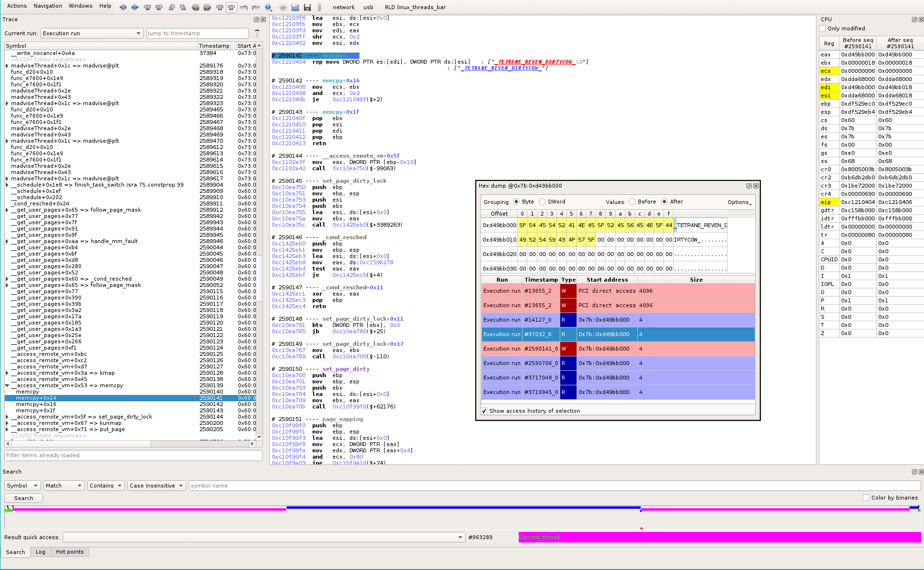Detach the CPU panel via its float icon
Screen dimensions: 924x570
(x=914, y=19)
